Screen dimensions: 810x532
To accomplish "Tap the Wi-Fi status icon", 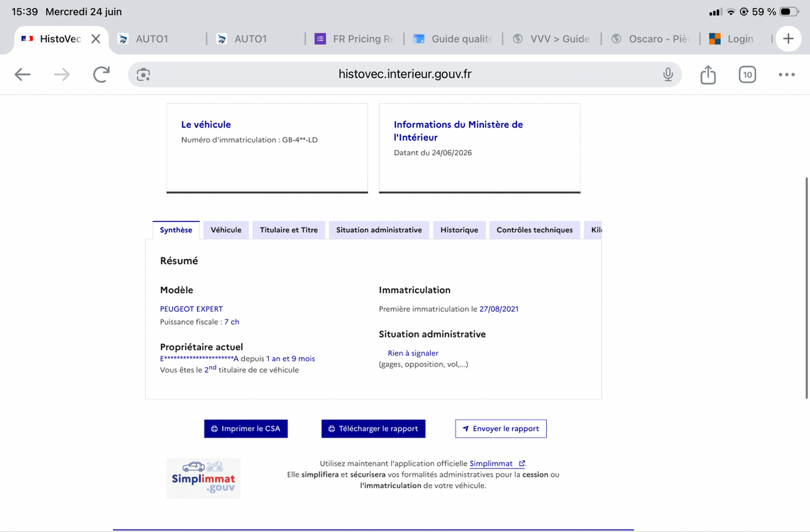I will (x=730, y=12).
